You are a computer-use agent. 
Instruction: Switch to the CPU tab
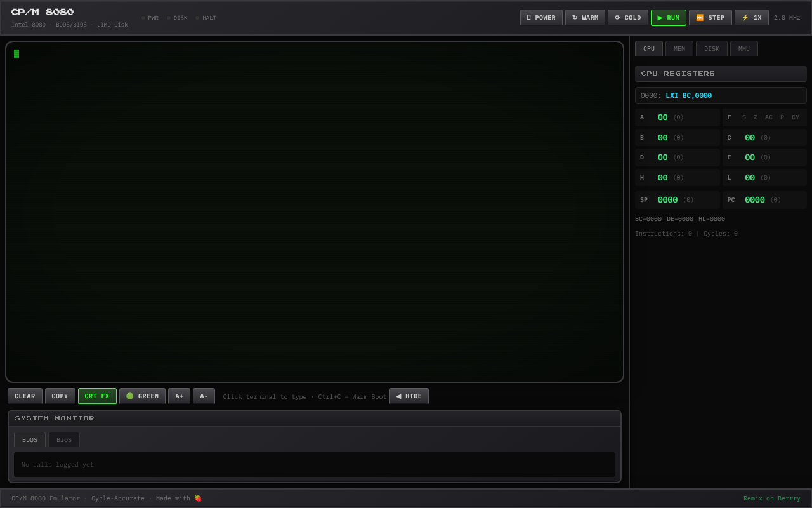[649, 49]
